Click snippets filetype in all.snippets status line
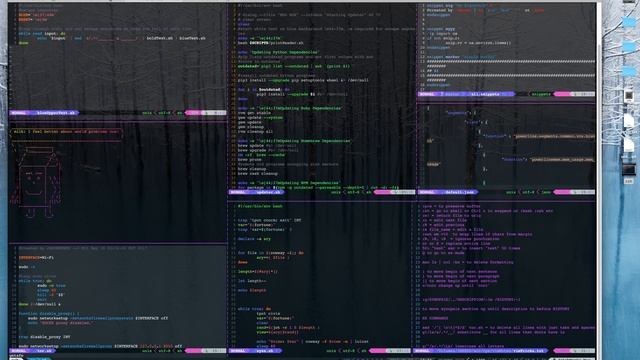This screenshot has width=640, height=360. coord(540,94)
